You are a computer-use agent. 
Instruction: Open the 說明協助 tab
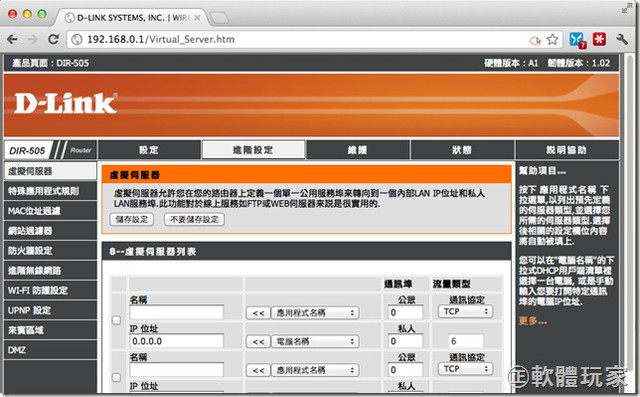click(x=567, y=150)
